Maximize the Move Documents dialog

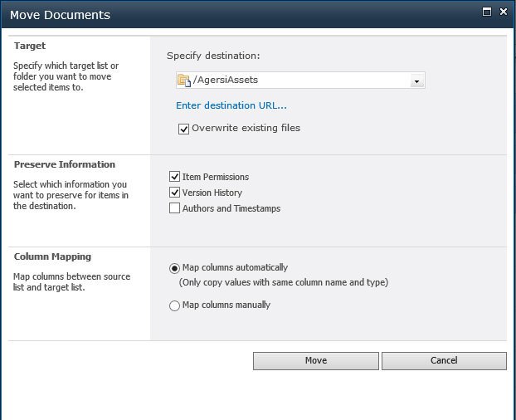point(487,12)
